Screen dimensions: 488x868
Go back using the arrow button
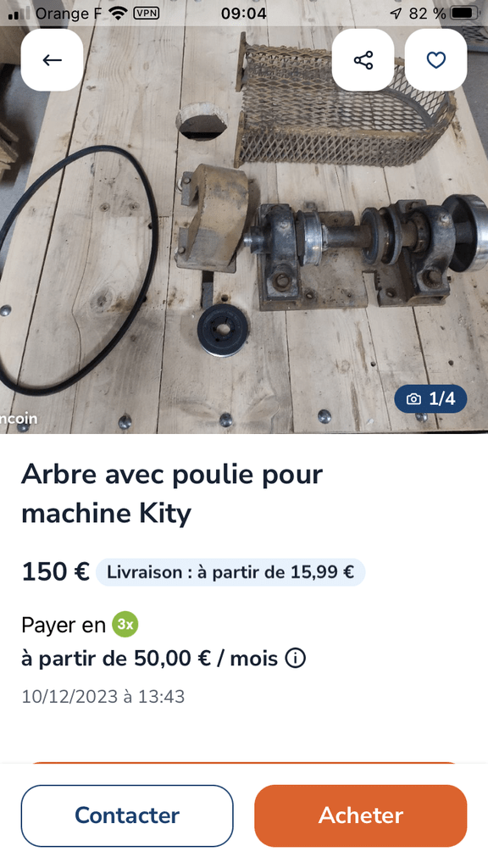point(52,60)
